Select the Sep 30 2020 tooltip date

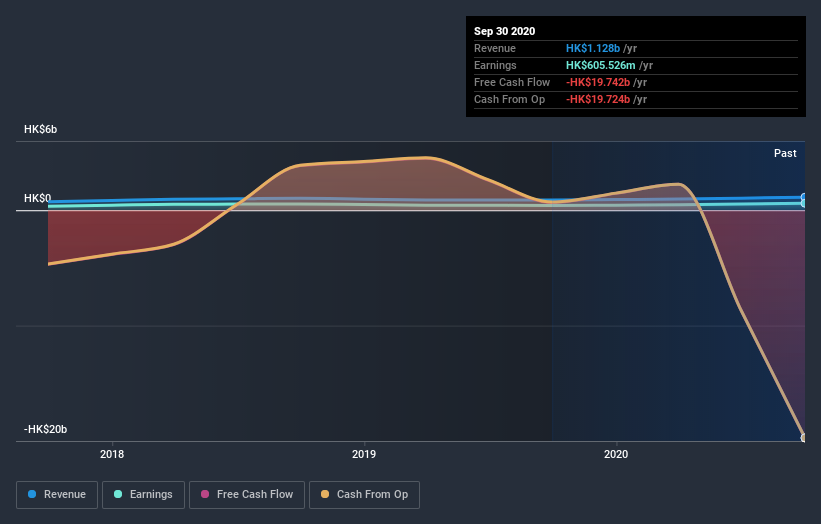pyautogui.click(x=504, y=31)
